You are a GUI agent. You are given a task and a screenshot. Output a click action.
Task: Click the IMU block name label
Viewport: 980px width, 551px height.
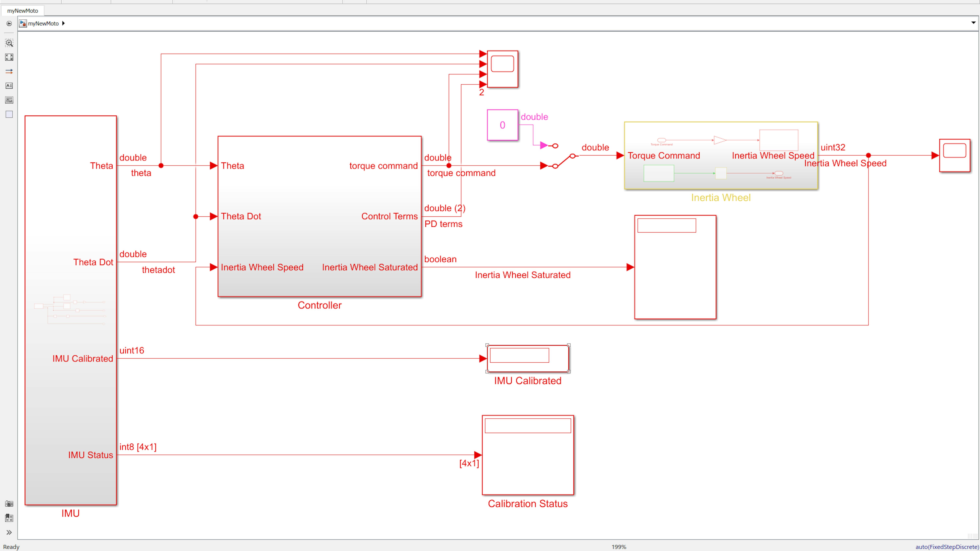coord(71,513)
